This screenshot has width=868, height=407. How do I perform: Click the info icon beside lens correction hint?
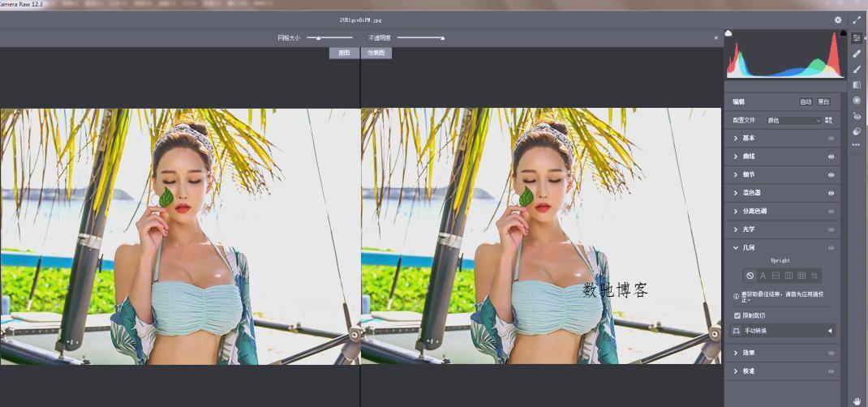(737, 297)
